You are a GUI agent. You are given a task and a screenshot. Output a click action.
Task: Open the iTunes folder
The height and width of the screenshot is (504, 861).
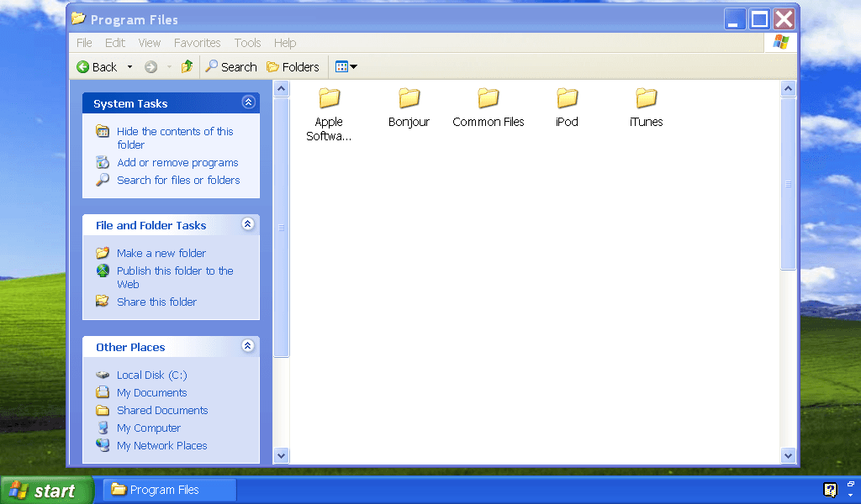coord(646,99)
